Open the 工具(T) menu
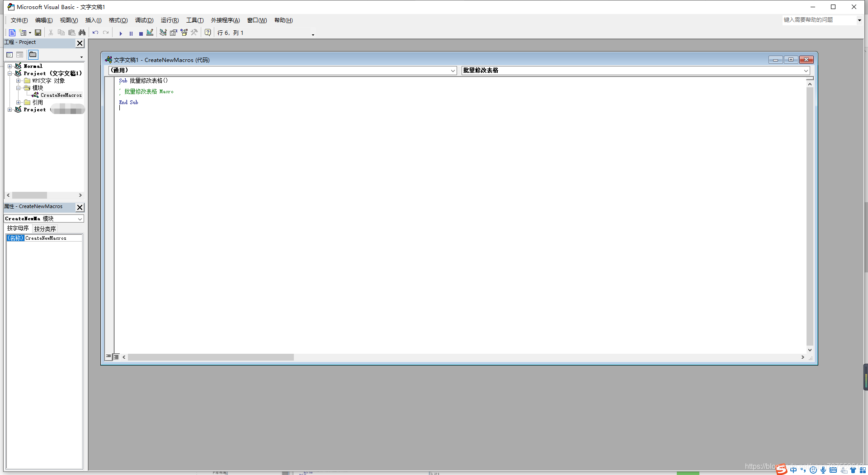 195,20
